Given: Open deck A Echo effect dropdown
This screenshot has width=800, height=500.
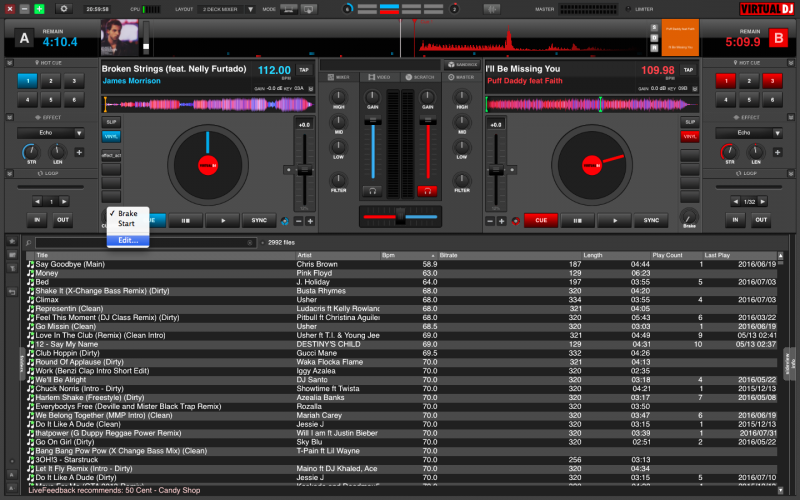Looking at the screenshot, I should pyautogui.click(x=79, y=133).
